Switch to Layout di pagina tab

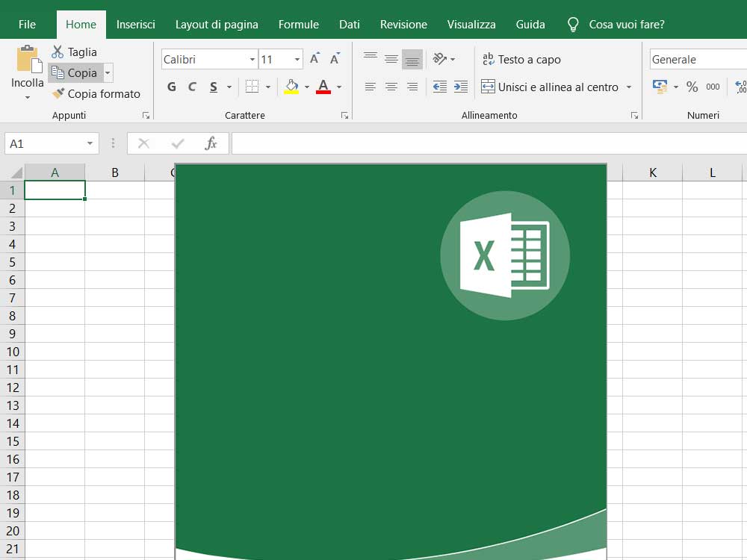point(217,25)
